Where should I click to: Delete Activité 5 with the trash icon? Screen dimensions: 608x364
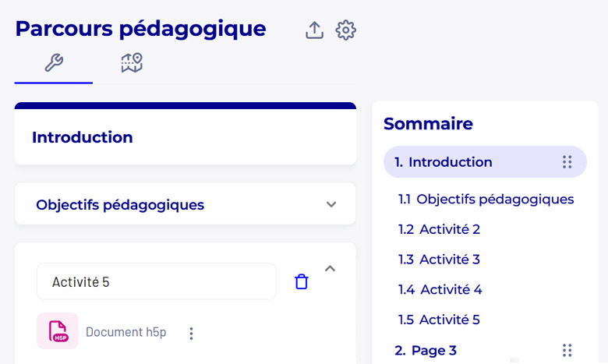pyautogui.click(x=302, y=282)
